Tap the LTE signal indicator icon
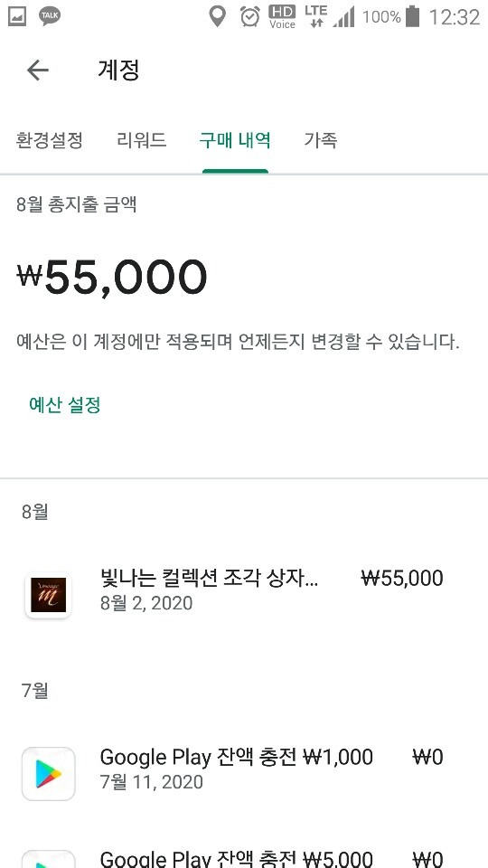Viewport: 488px width, 868px height. (316, 16)
